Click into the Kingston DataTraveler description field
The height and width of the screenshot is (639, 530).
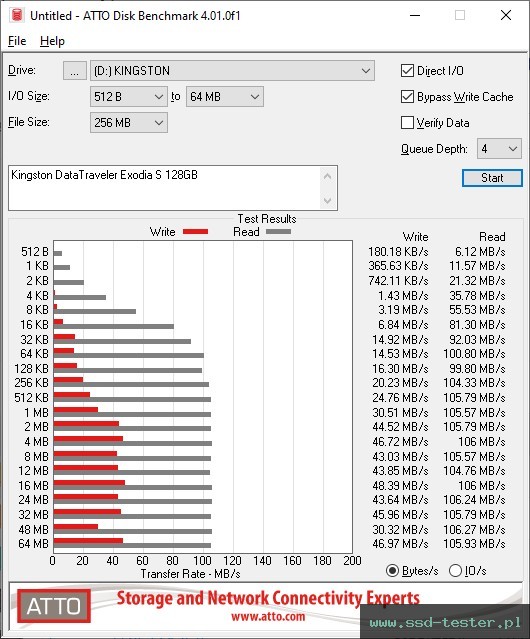tap(165, 188)
